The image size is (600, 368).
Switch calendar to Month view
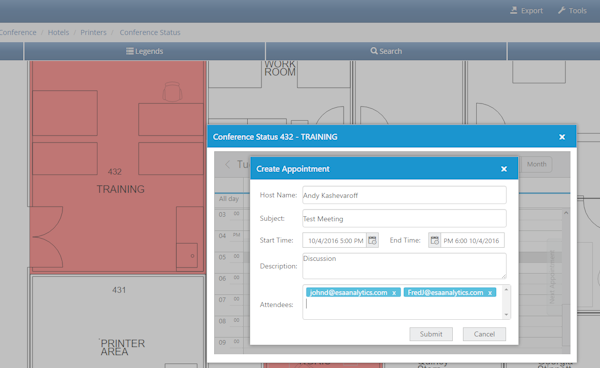coord(536,164)
